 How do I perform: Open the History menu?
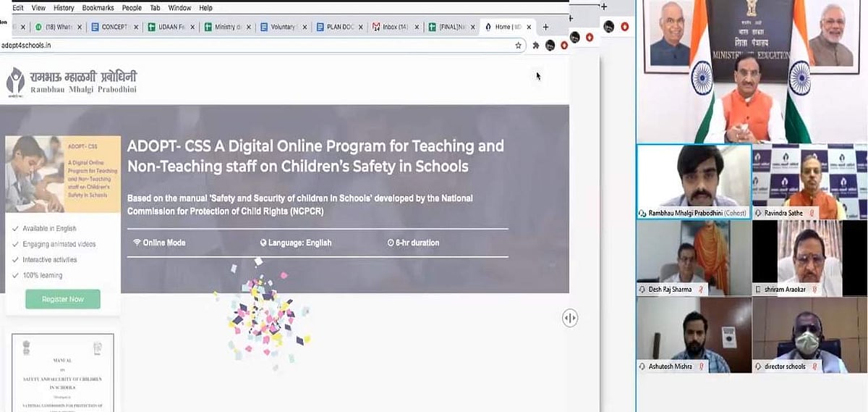coord(64,8)
